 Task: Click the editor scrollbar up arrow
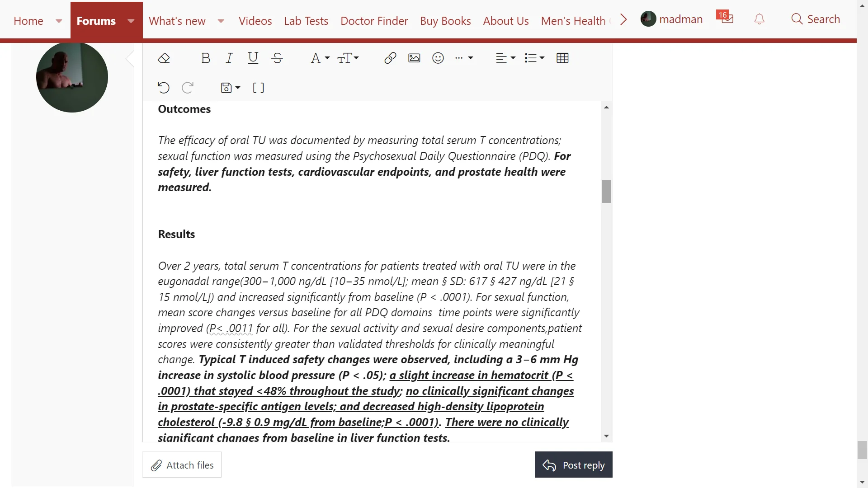(606, 107)
